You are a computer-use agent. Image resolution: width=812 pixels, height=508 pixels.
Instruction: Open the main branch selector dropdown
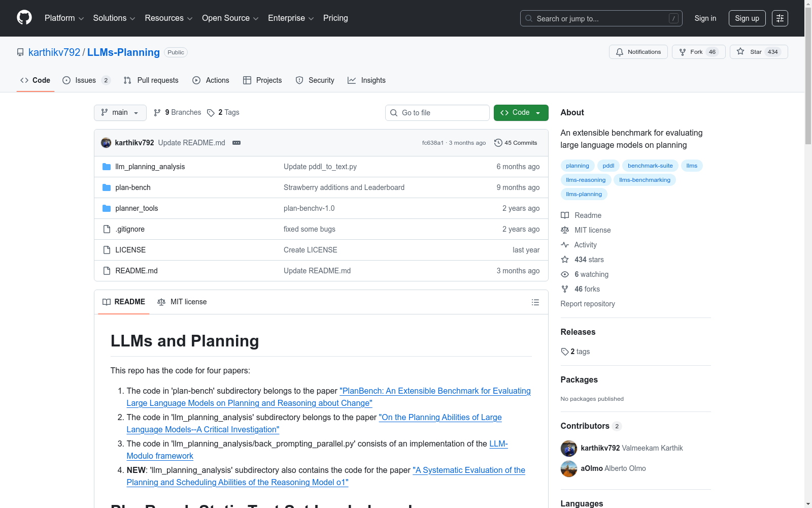[x=120, y=113]
